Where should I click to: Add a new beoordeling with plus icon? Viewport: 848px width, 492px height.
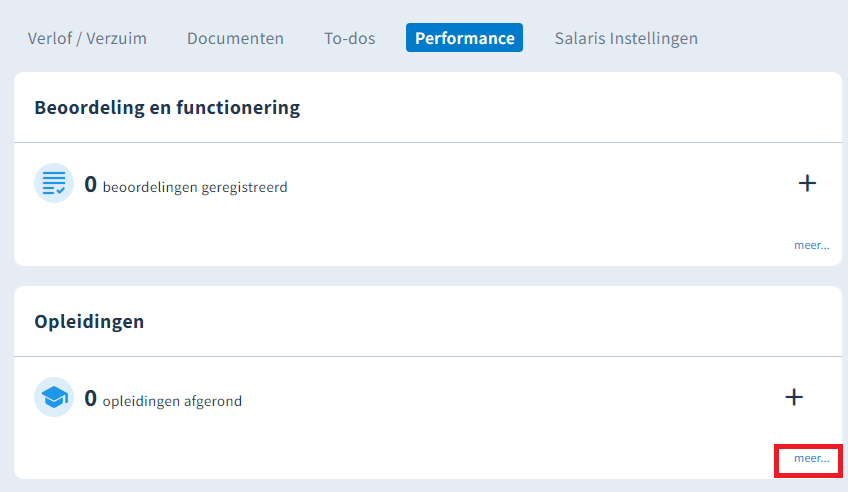(x=807, y=183)
